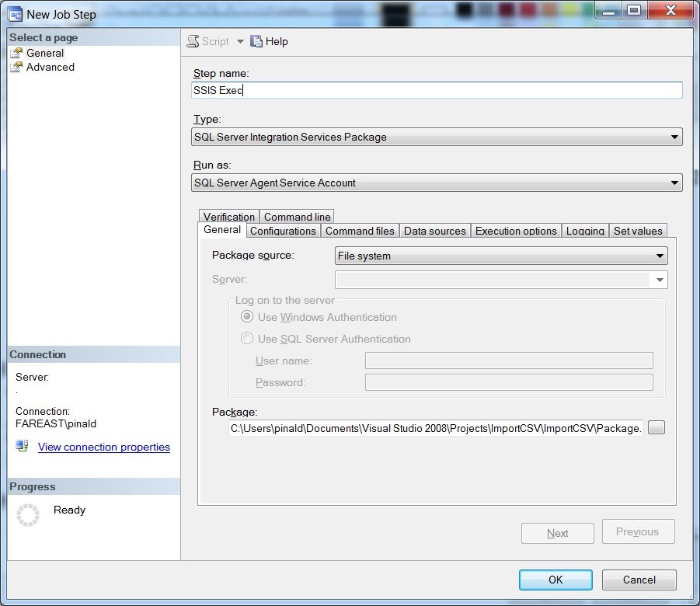Click into the Step name field

[x=437, y=90]
